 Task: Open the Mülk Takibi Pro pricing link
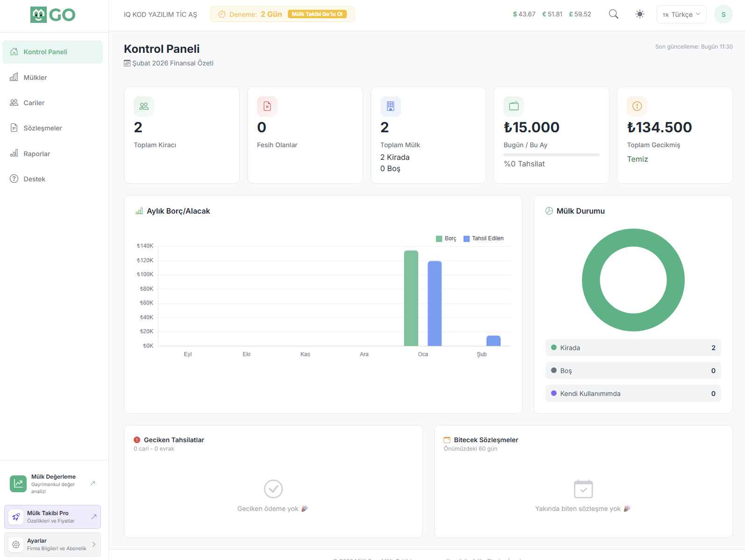93,517
